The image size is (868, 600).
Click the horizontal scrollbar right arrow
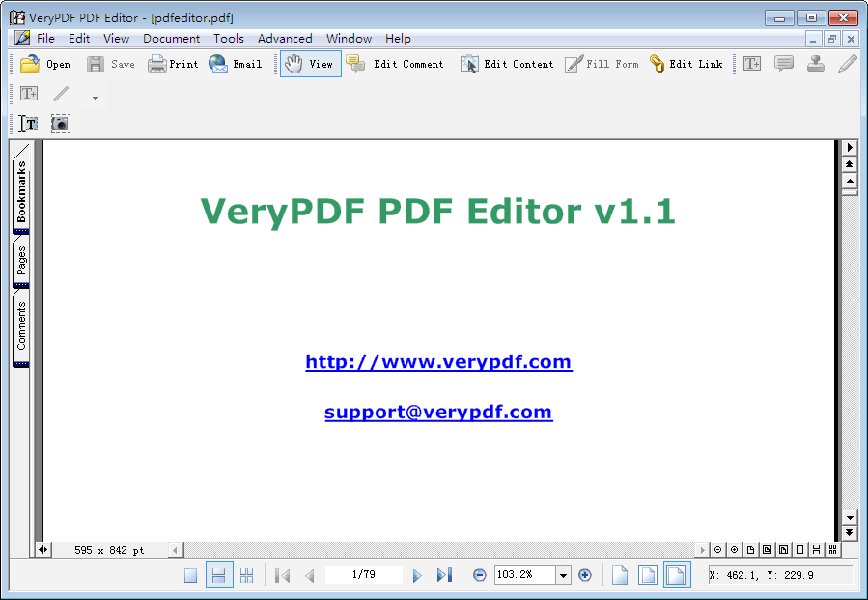coord(703,550)
